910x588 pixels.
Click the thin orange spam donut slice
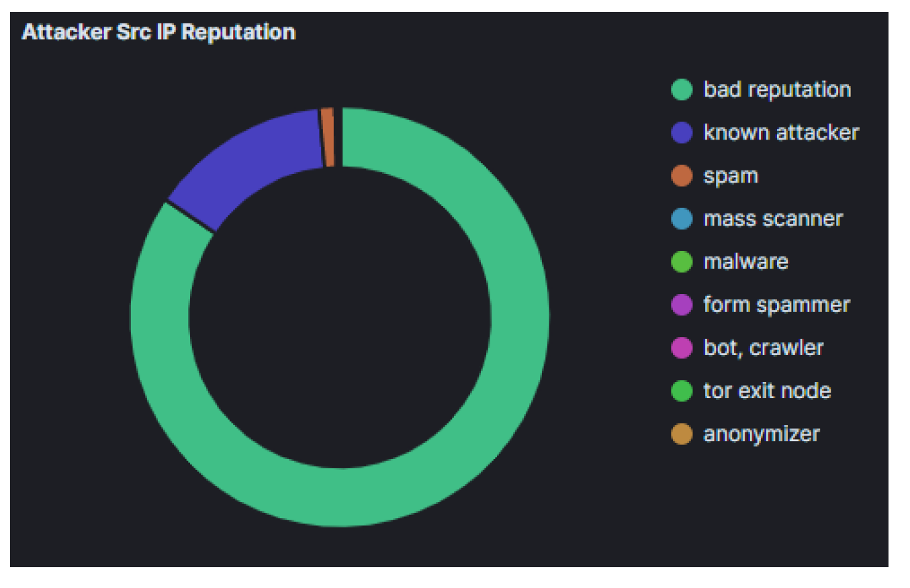pyautogui.click(x=328, y=137)
